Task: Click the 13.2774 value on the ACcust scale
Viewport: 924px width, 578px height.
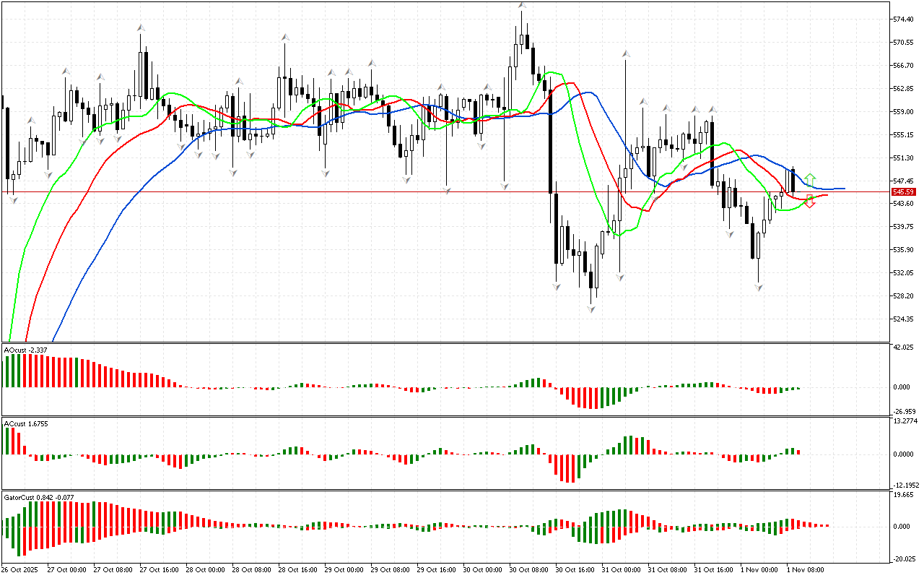Action: coord(905,420)
